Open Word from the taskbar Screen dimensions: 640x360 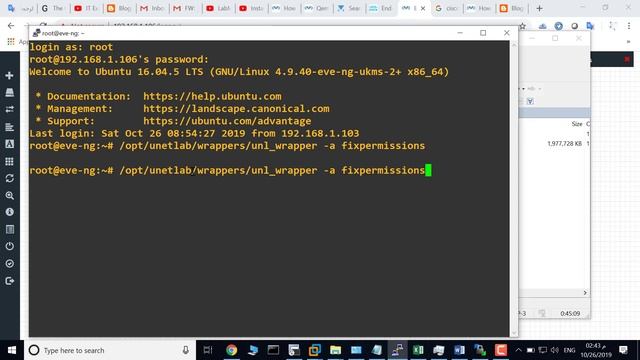coord(459,350)
